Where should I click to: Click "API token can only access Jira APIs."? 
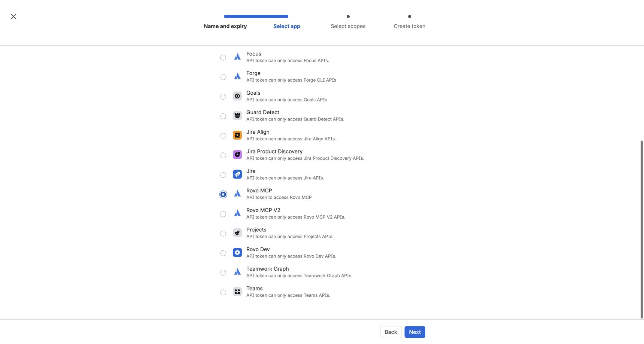[x=285, y=178]
